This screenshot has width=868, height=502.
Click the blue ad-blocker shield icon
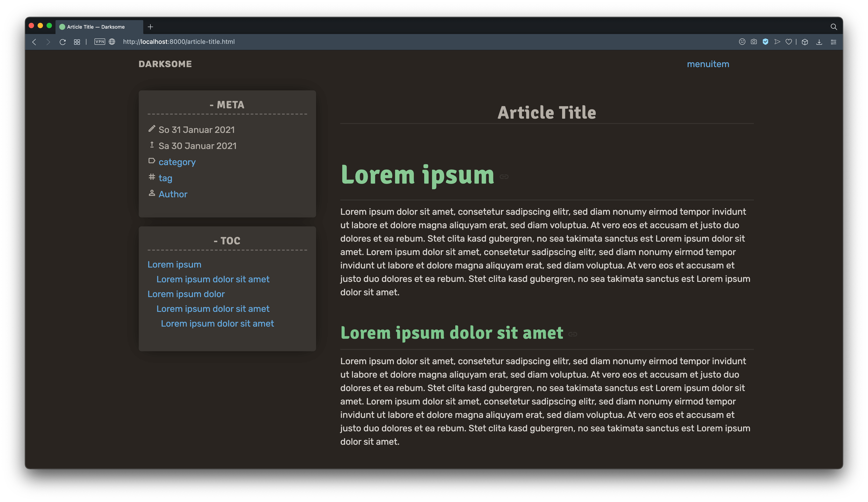pyautogui.click(x=765, y=42)
